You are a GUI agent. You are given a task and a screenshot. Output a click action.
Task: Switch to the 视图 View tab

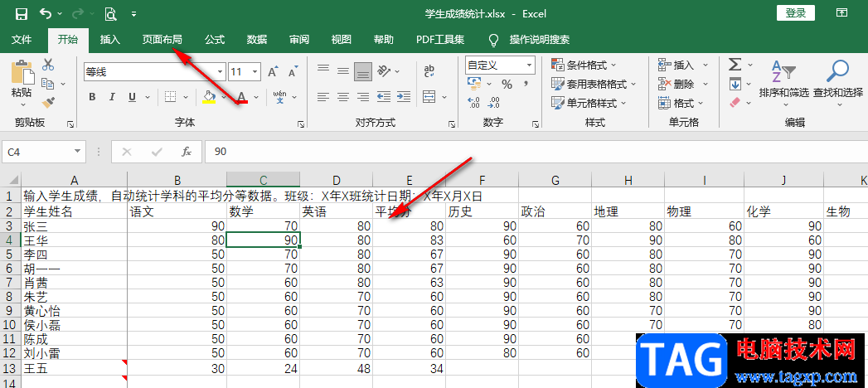coord(341,40)
